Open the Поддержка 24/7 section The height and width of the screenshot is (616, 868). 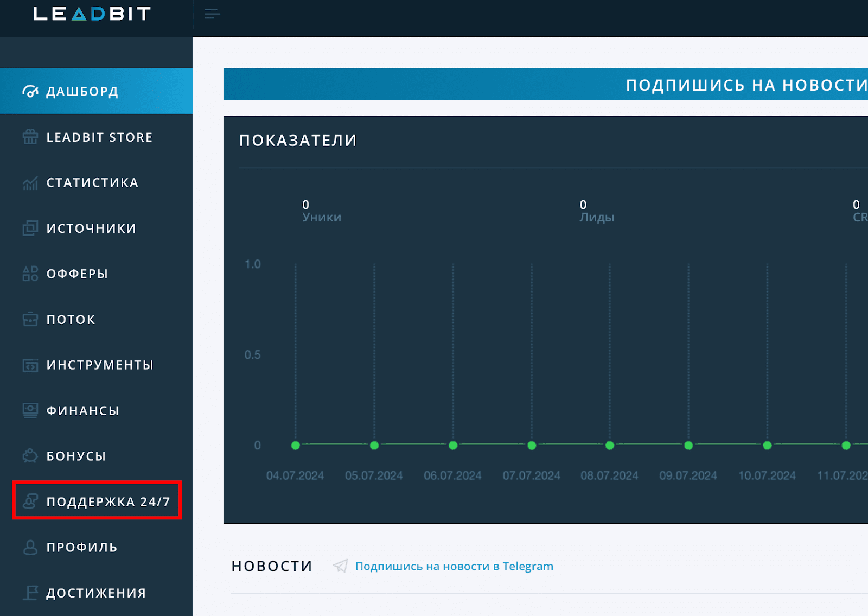[x=98, y=500]
